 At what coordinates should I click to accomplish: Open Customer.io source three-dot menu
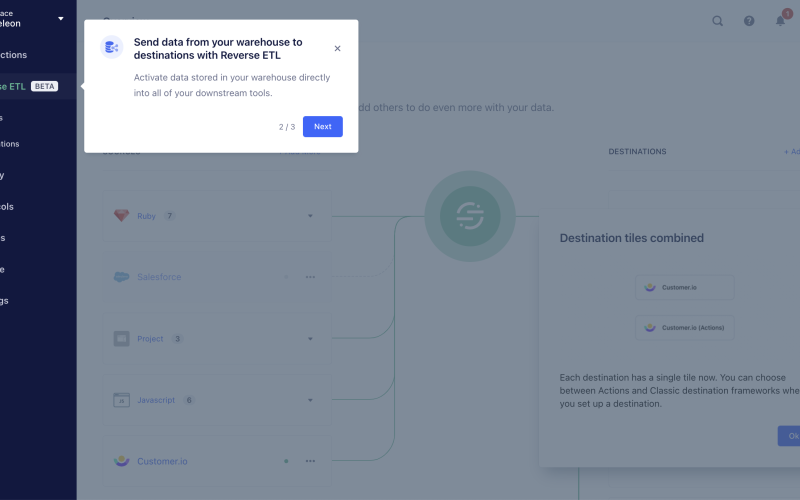click(310, 461)
